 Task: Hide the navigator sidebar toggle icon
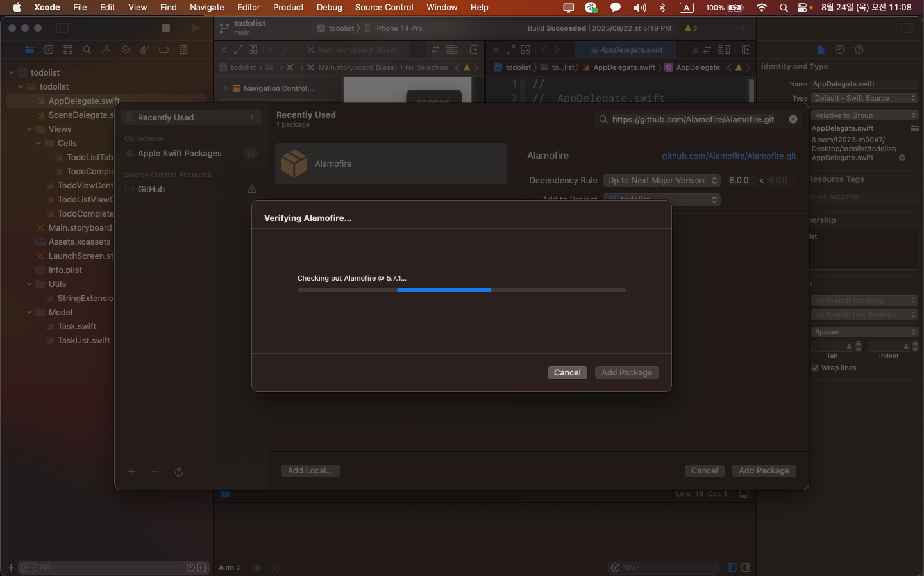(62, 28)
